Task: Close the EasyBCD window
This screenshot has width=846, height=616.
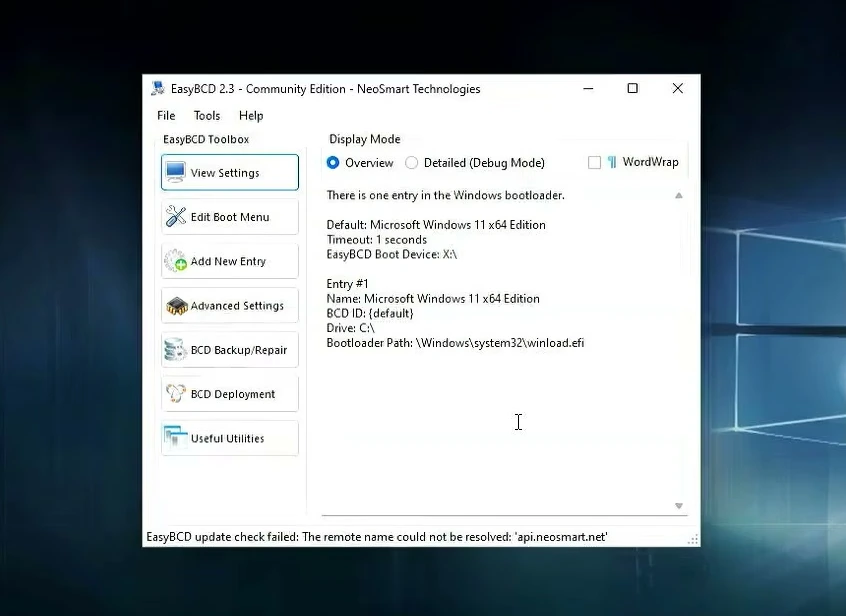Action: pyautogui.click(x=678, y=88)
